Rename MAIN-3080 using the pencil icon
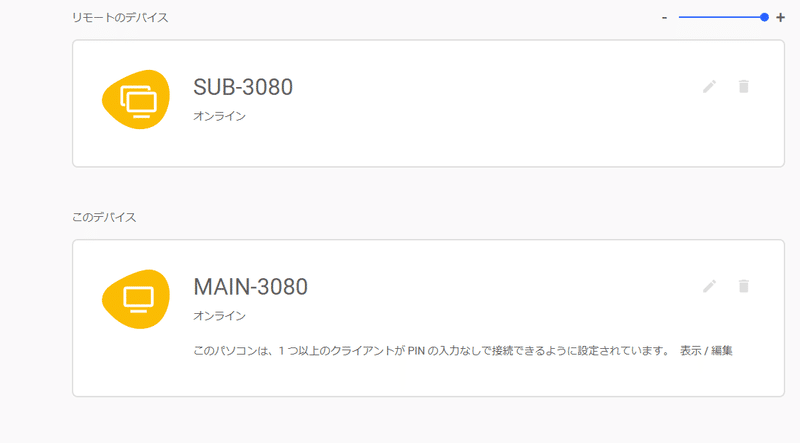This screenshot has height=443, width=800. (709, 286)
